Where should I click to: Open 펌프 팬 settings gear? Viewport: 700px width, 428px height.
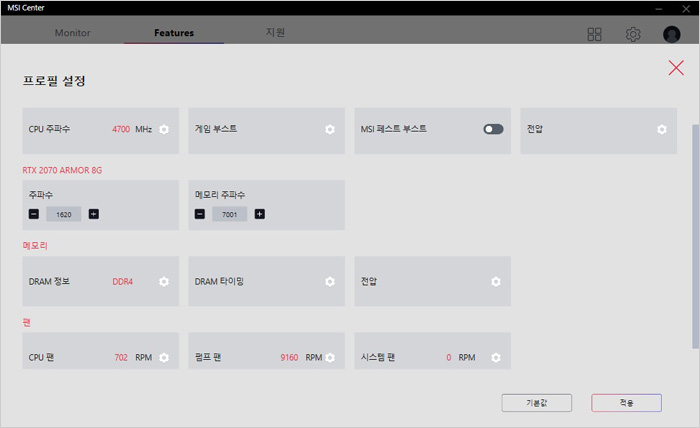point(330,357)
